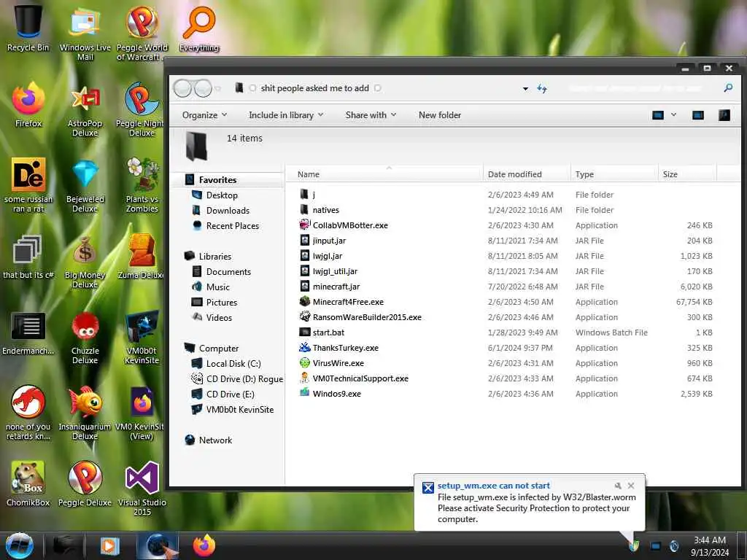Sort files by Size column
Viewport: 747px width, 560px height.
[x=686, y=174]
